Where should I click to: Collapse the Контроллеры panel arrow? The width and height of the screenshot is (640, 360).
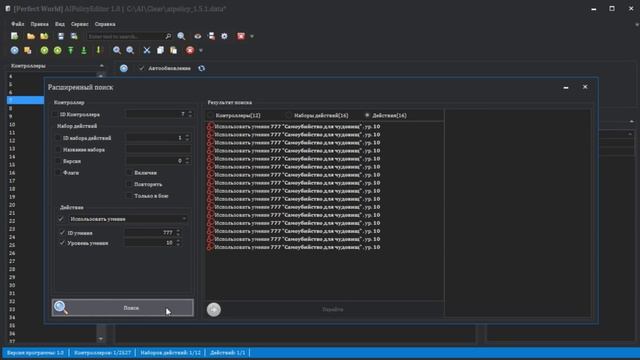[102, 66]
